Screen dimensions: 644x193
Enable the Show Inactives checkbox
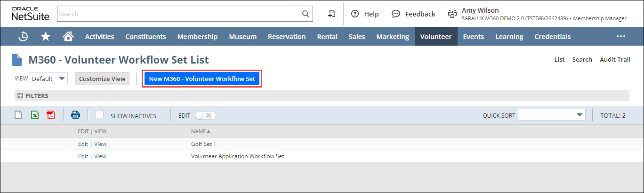tap(99, 114)
